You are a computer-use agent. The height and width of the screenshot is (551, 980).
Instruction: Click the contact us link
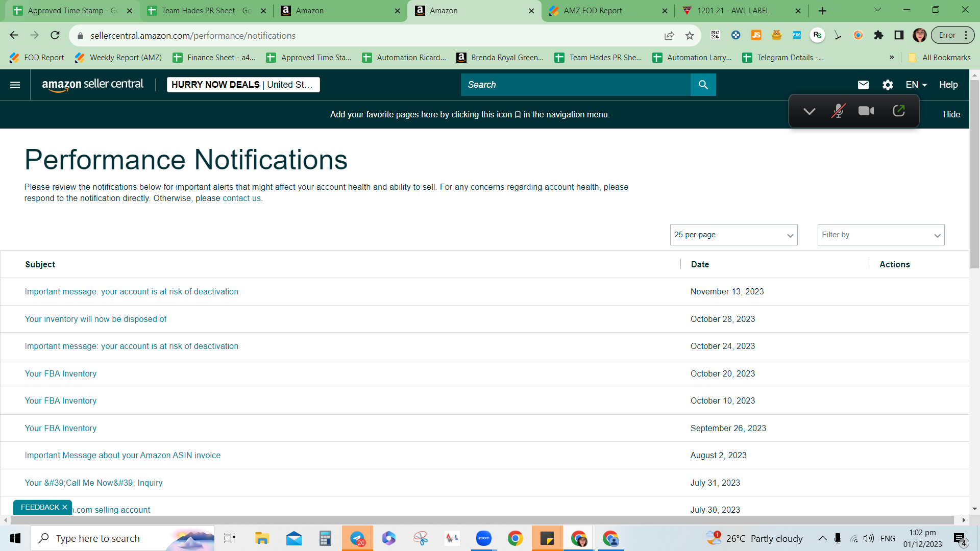pyautogui.click(x=241, y=198)
